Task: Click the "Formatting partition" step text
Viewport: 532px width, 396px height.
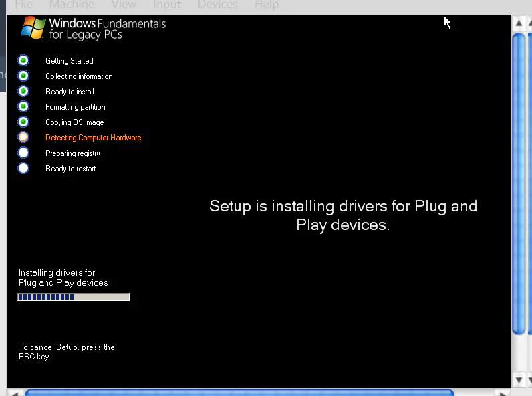Action: [x=76, y=107]
